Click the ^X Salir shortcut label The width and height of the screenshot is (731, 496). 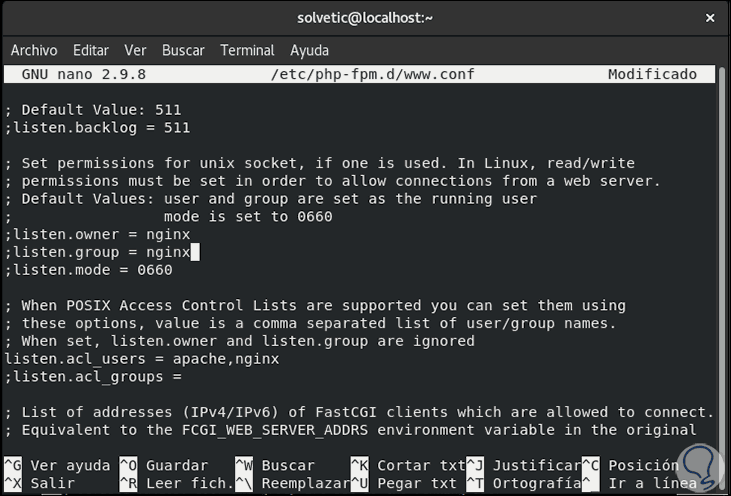(x=40, y=483)
